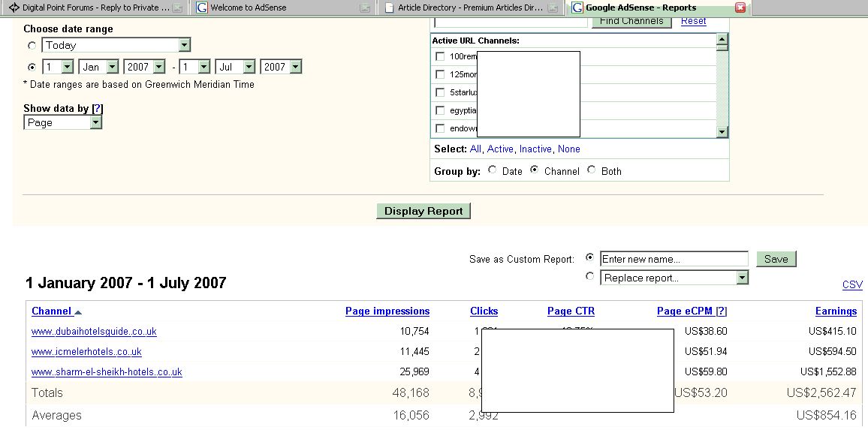
Task: Select the Google AdSense - Reports tab
Action: (659, 8)
